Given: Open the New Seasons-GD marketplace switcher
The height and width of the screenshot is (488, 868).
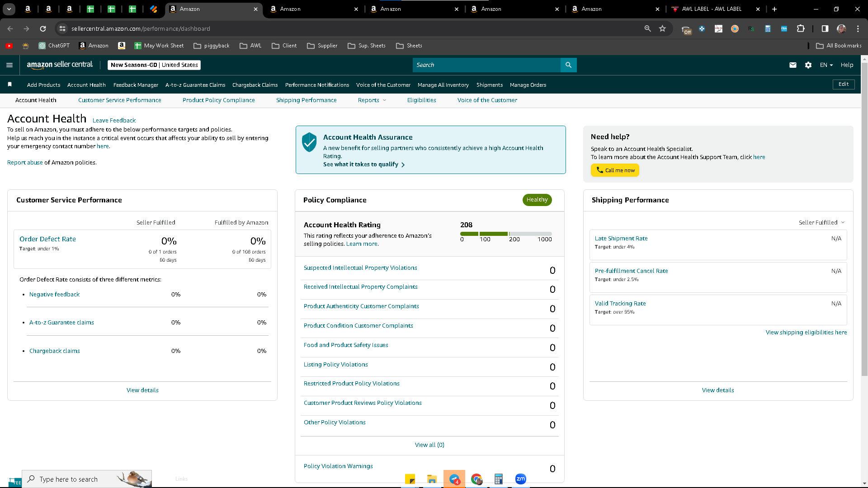Looking at the screenshot, I should coord(154,65).
